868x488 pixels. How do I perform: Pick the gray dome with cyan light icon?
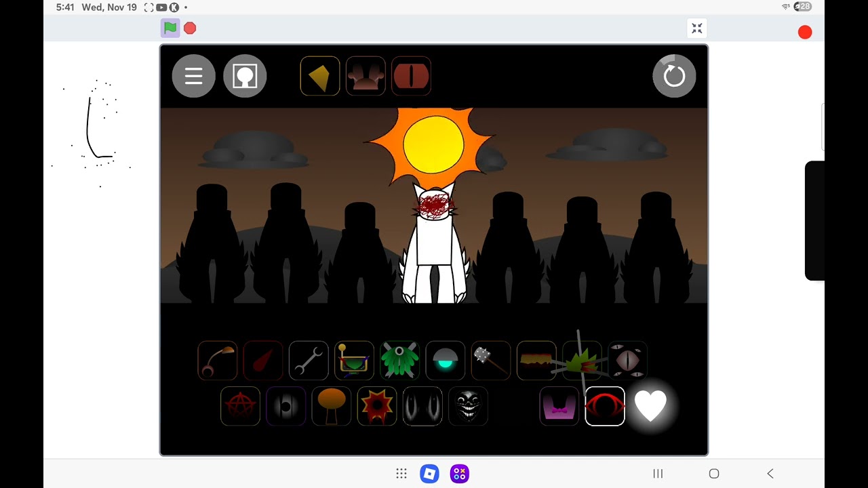click(446, 361)
